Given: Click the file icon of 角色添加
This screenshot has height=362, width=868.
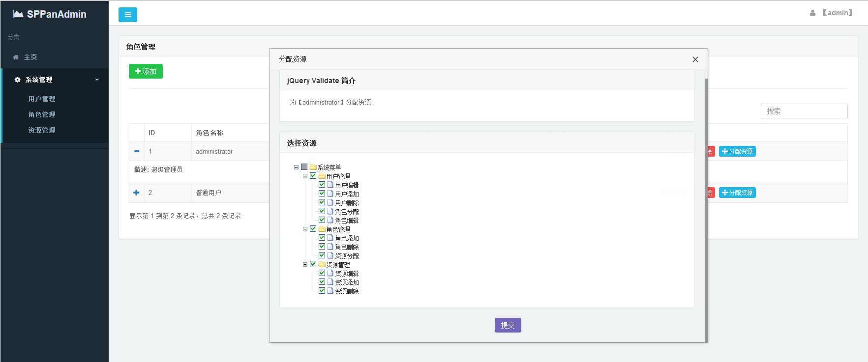Looking at the screenshot, I should [330, 238].
